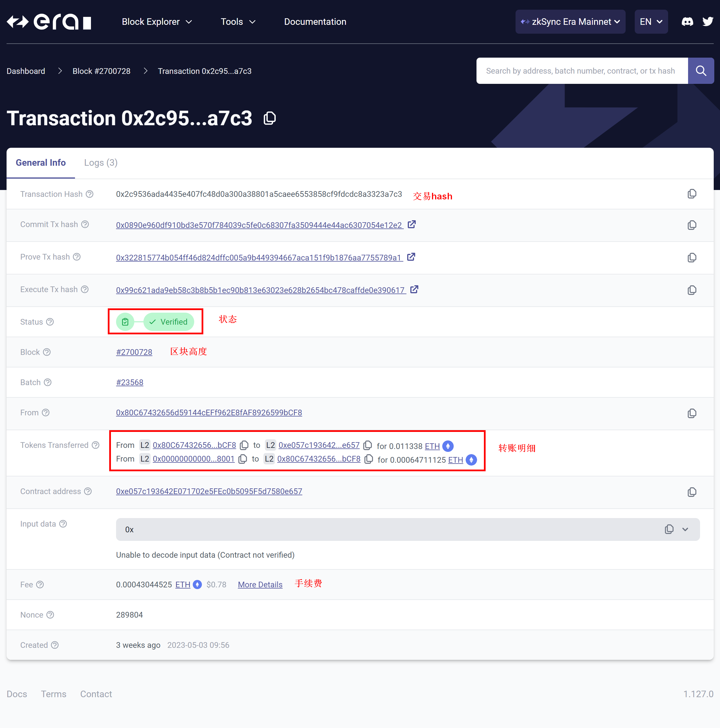Click the search magnifier button
This screenshot has height=728, width=720.
700,71
